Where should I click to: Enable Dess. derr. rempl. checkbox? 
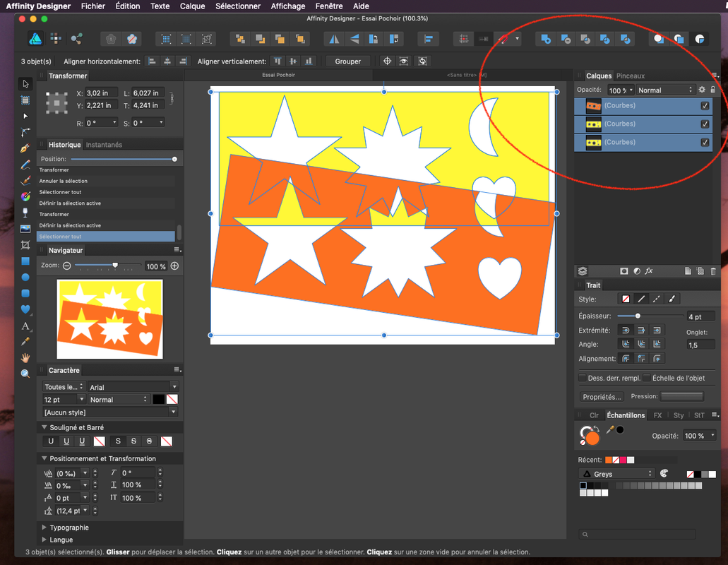tap(582, 377)
